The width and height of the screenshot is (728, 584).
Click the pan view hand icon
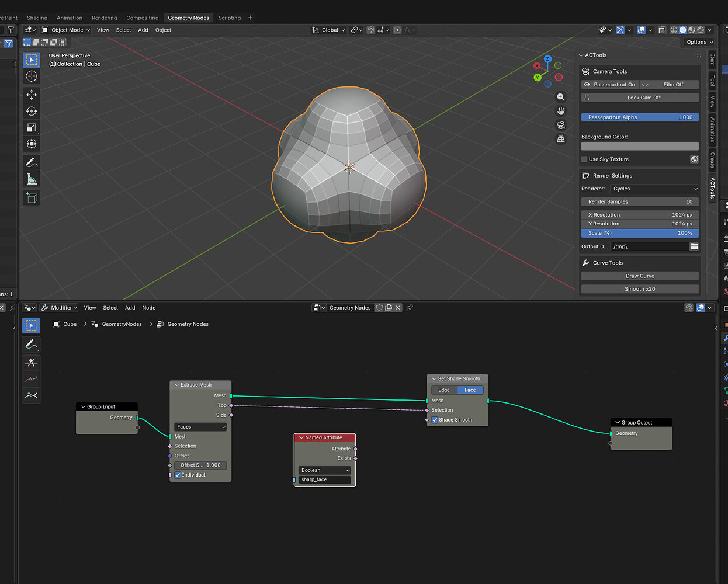(561, 111)
